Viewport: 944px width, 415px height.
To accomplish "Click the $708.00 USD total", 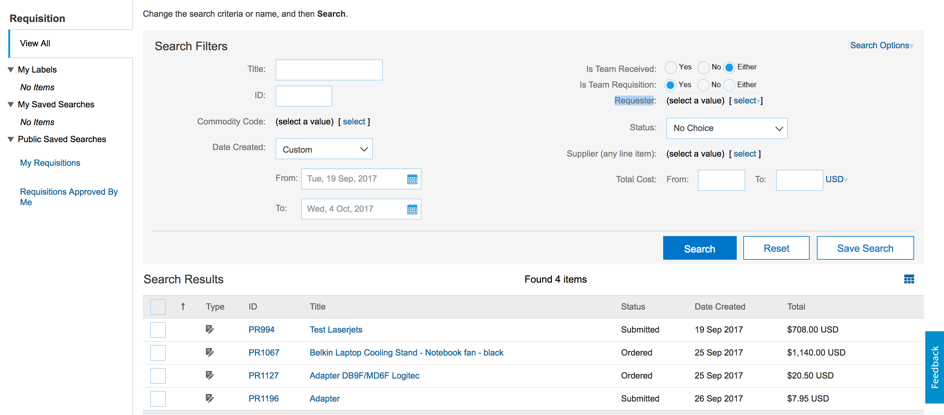I will tap(812, 329).
